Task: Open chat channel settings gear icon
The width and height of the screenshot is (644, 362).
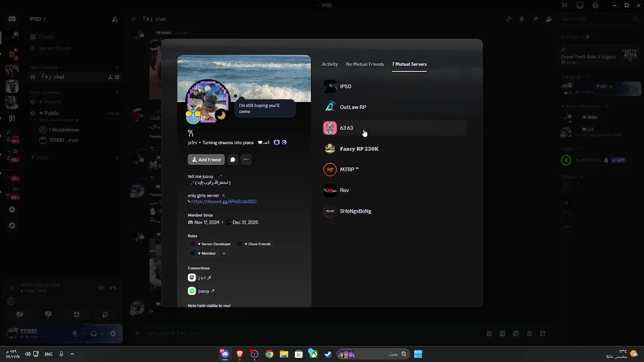Action: click(117, 77)
